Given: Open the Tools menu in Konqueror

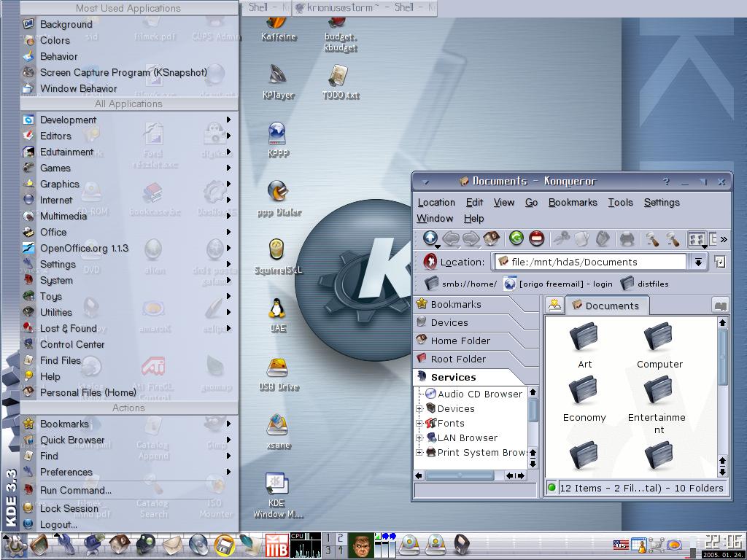Looking at the screenshot, I should pos(620,203).
